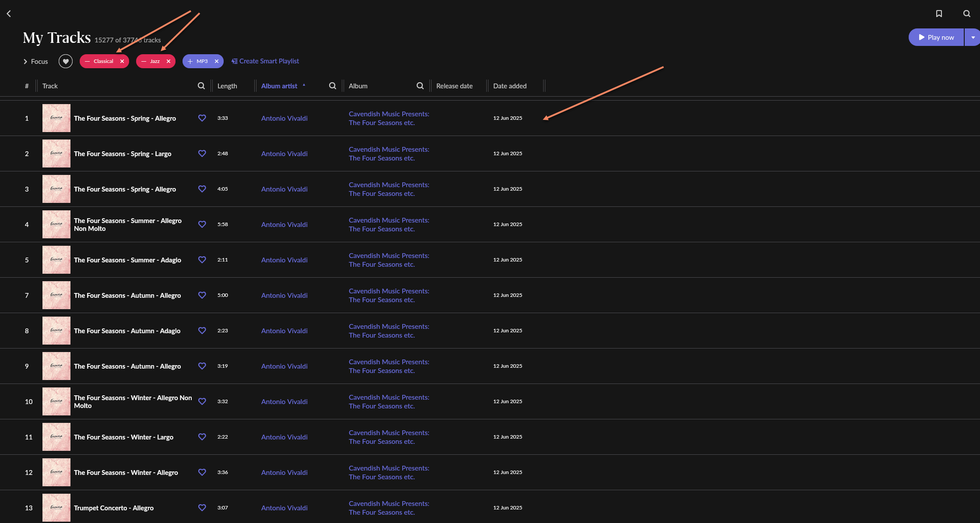Remove the MP3 filter chip
Screen dimensions: 980x523
pos(217,61)
